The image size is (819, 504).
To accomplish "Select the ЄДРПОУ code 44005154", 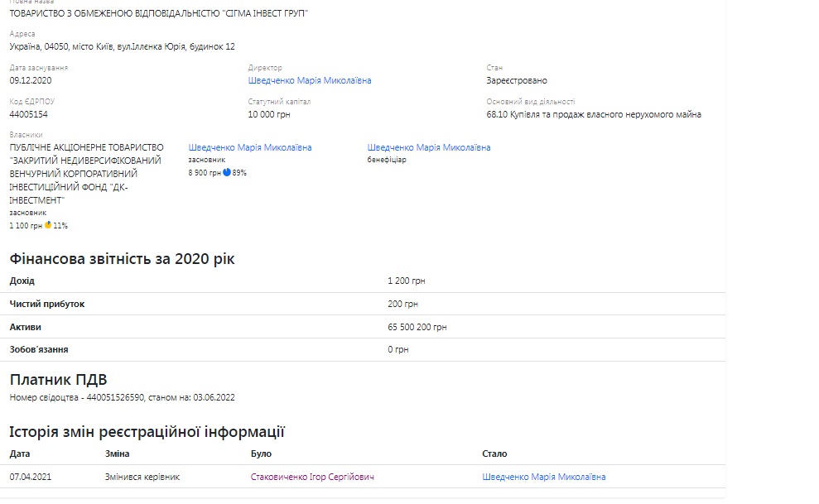I will pos(29,115).
